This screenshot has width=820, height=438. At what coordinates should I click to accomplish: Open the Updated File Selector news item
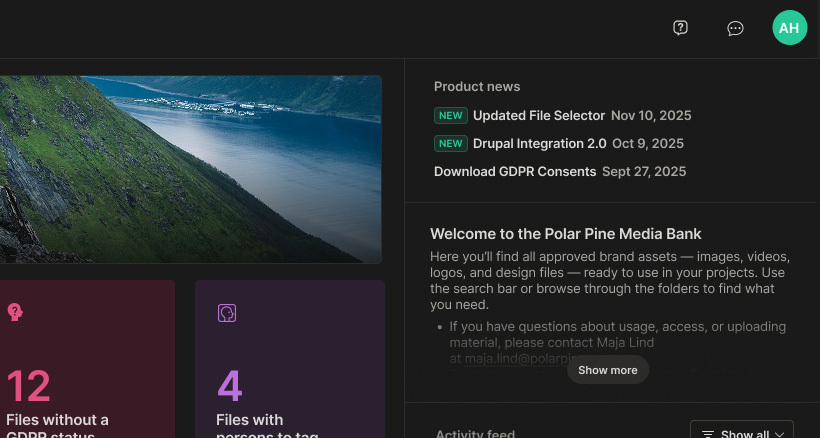point(539,116)
